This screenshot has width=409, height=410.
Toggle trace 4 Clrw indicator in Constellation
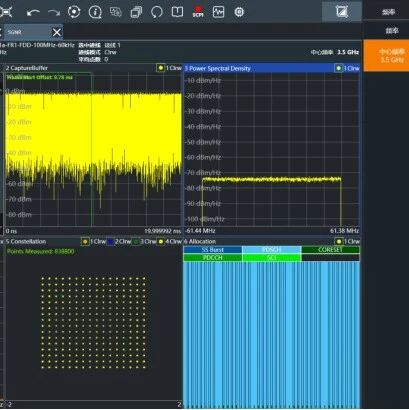161,241
